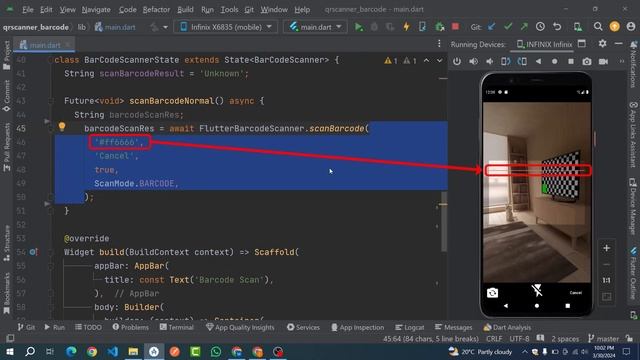Image resolution: width=640 pixels, height=360 pixels.
Task: Open Chrome from the taskbar
Action: [92, 351]
